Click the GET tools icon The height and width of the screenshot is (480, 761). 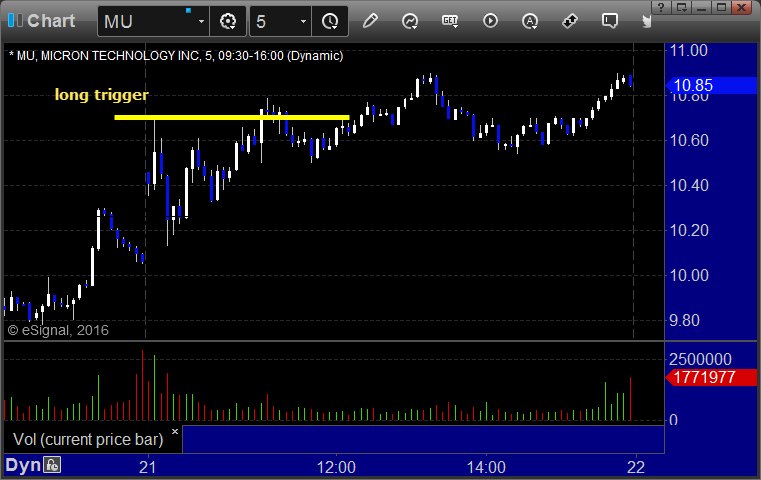[x=450, y=21]
